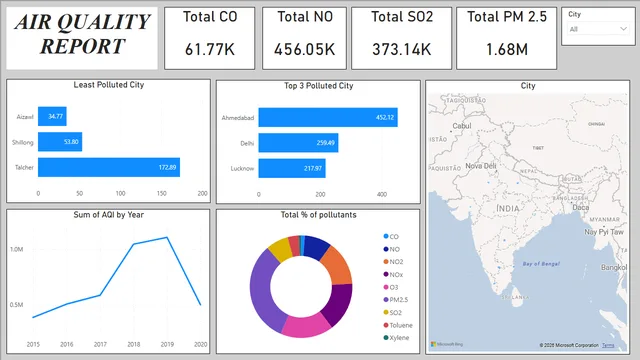Select the Talcher bar 172.89
Screen dimensions: 640x360
click(x=109, y=167)
